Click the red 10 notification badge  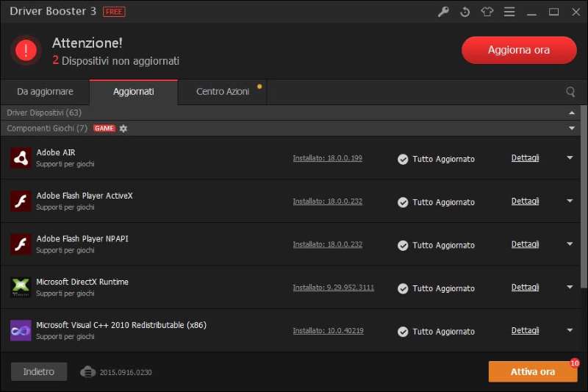click(575, 363)
